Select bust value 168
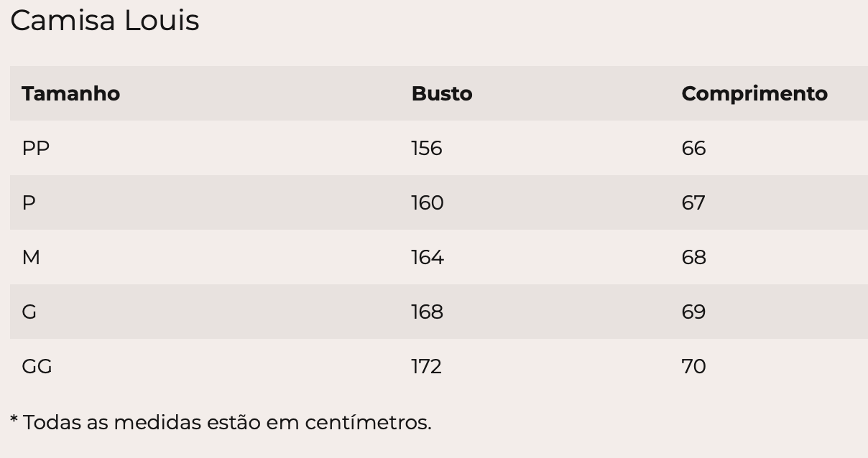 pos(428,312)
